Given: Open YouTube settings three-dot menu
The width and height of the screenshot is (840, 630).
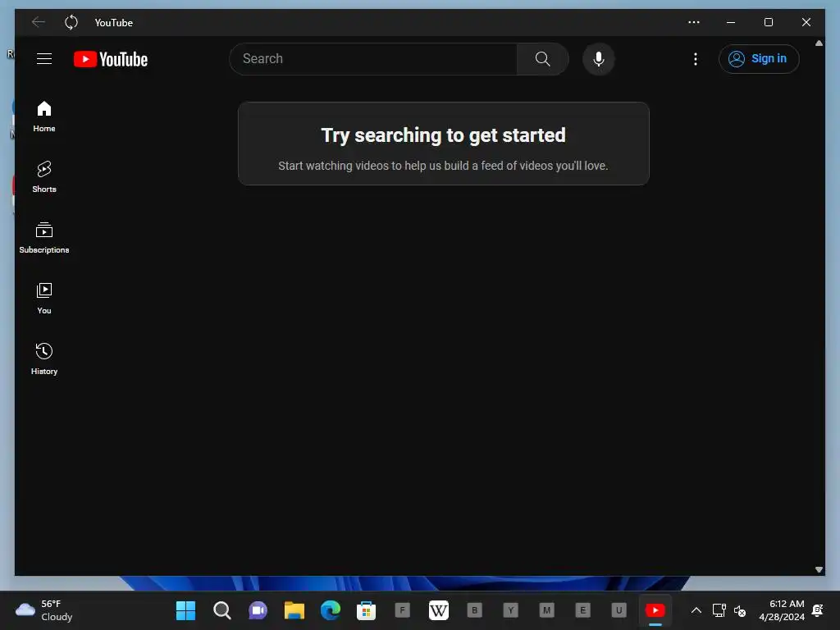Looking at the screenshot, I should pos(696,59).
